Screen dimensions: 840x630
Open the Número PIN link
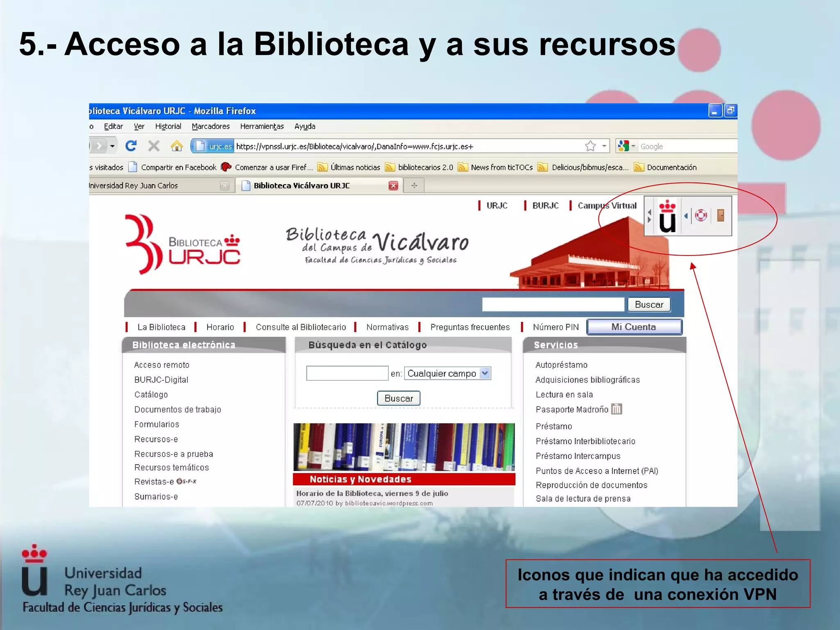(556, 327)
